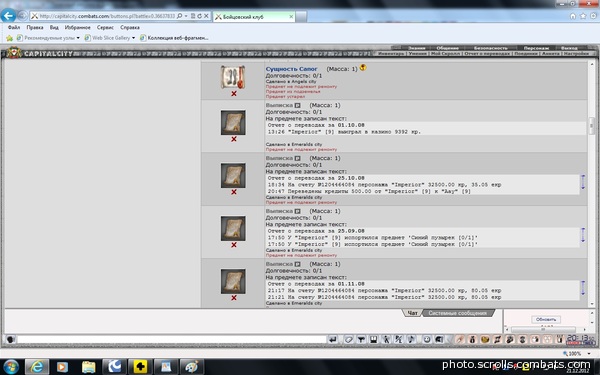Delete the 25.10.08 Выписка with red X
Screen dimensions: 600x375
(x=234, y=192)
